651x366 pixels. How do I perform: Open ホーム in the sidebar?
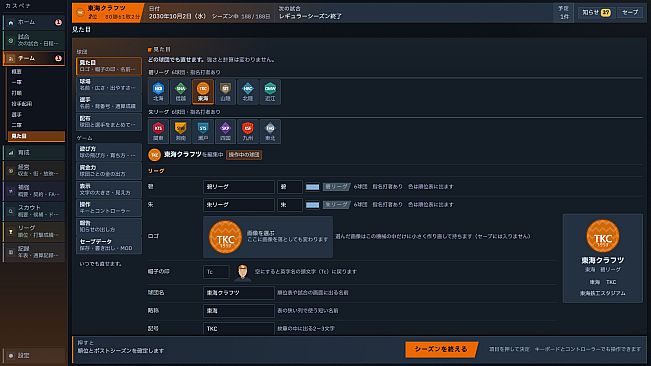click(34, 22)
